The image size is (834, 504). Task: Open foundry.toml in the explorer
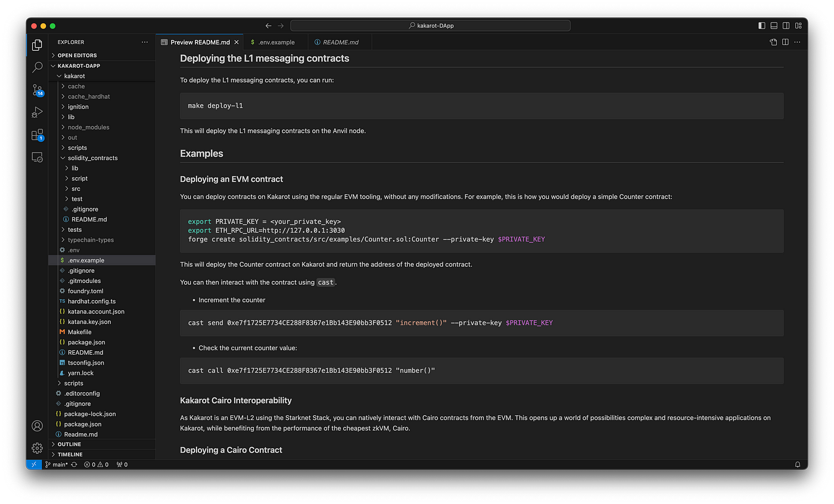[102, 291]
